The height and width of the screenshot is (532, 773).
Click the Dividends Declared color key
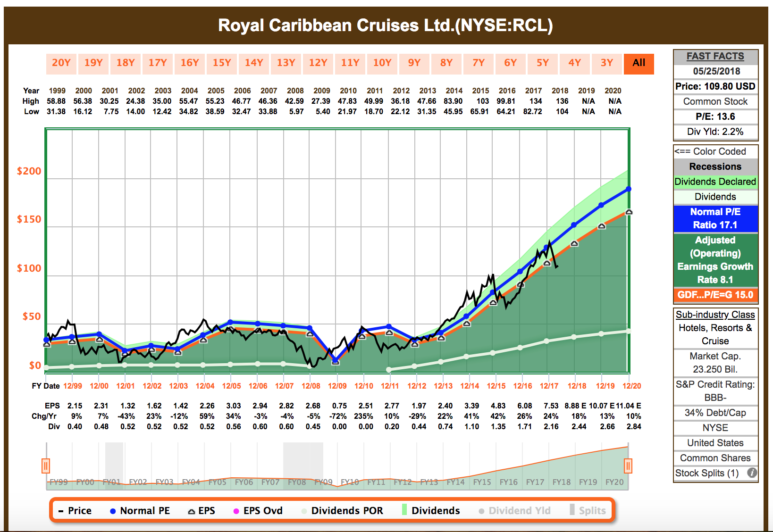click(x=715, y=182)
